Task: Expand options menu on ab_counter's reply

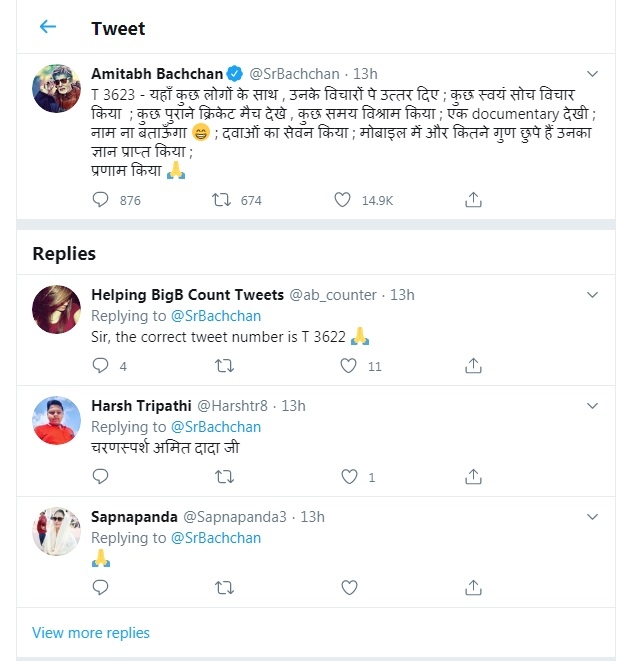Action: coord(592,296)
